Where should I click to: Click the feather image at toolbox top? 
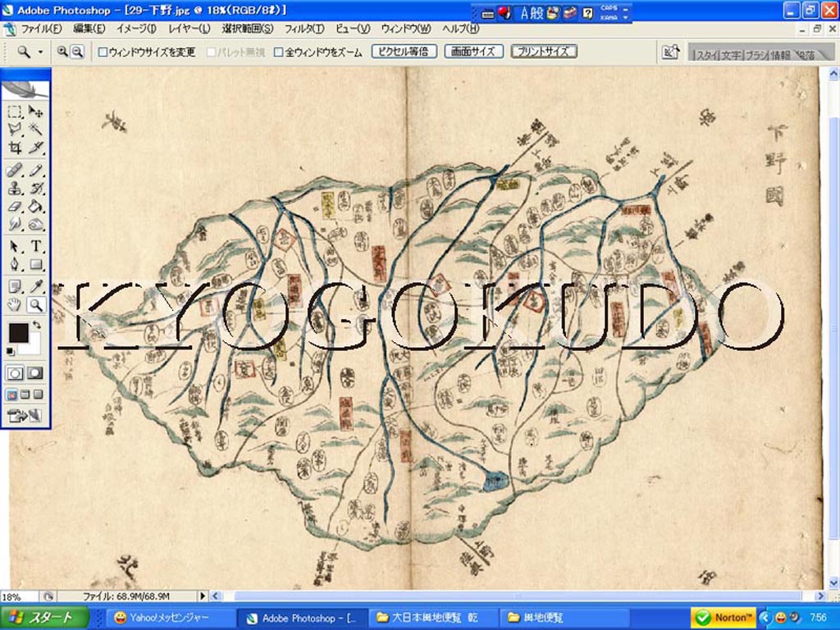point(25,89)
